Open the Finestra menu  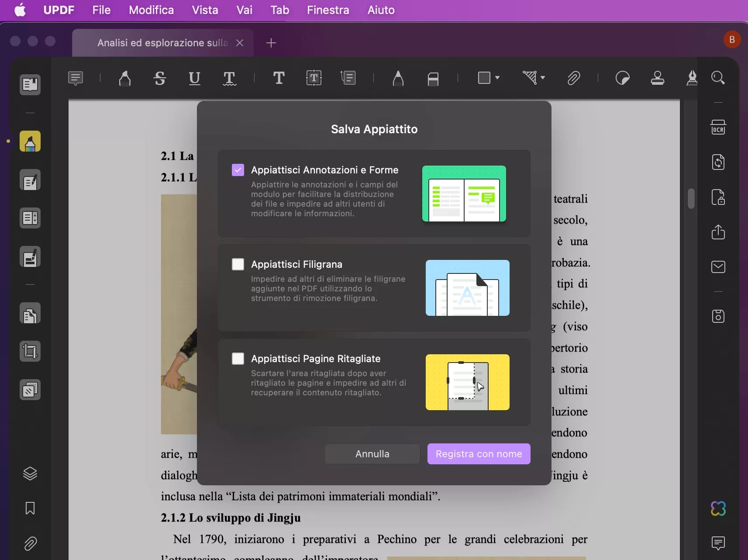[x=328, y=10]
